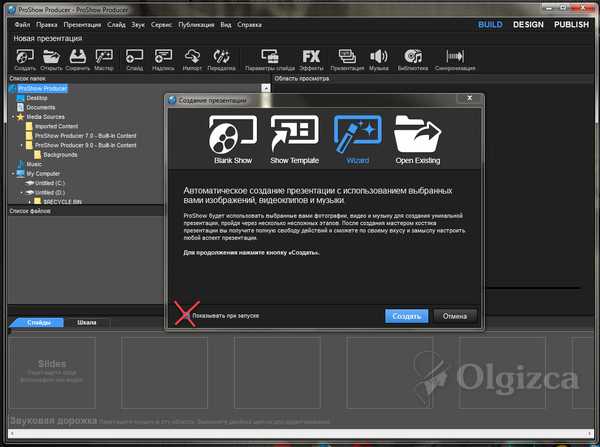The height and width of the screenshot is (447, 600).
Task: Select the Documents folder
Action: coord(41,108)
